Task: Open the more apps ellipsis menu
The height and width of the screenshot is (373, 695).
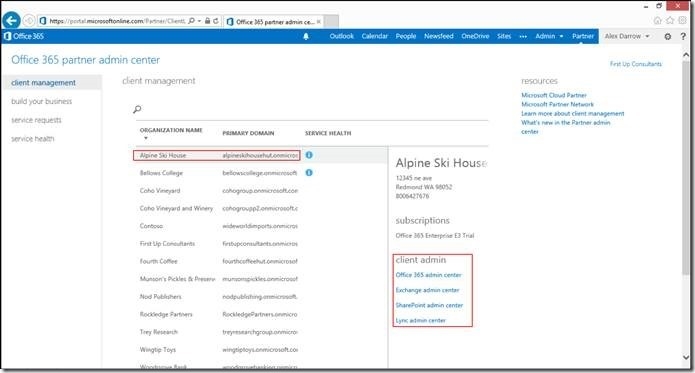Action: click(523, 36)
